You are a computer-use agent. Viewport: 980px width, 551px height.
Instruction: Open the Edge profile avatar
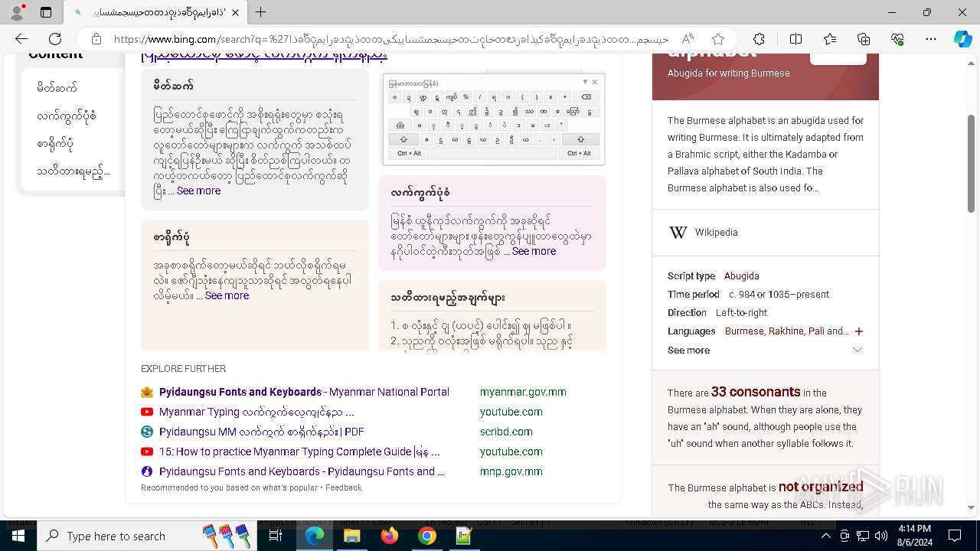[x=18, y=12]
